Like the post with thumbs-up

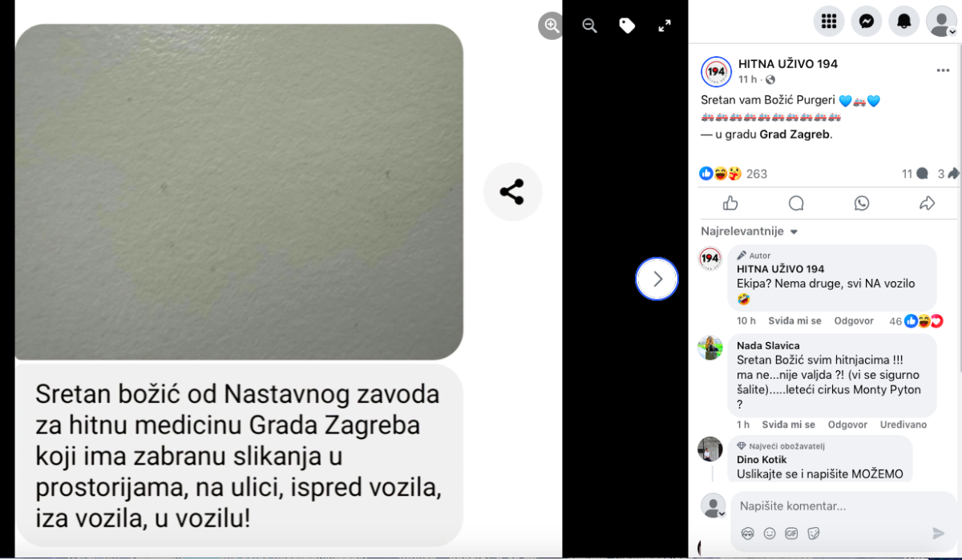[x=730, y=203]
